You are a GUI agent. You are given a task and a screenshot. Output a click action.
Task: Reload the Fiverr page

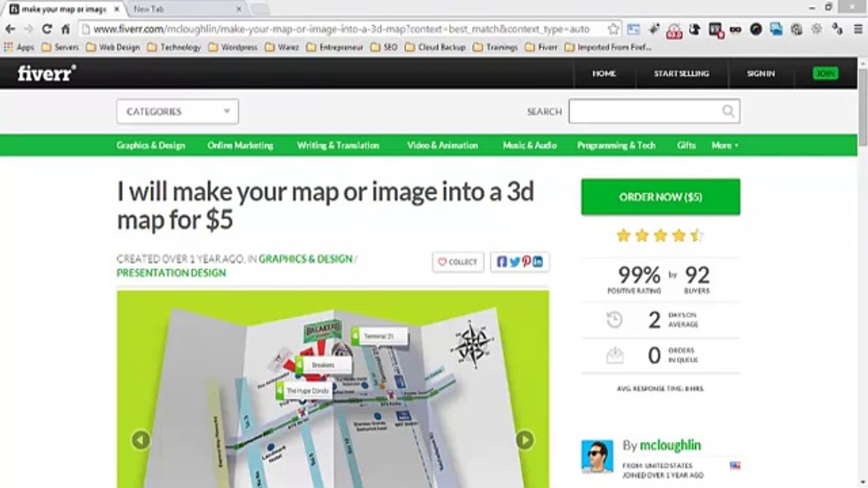click(47, 29)
